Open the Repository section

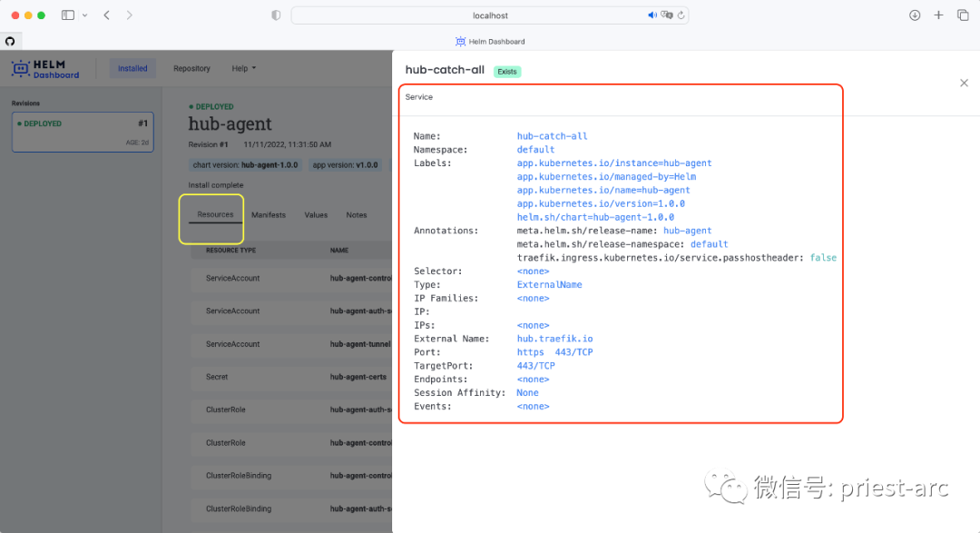click(x=191, y=68)
